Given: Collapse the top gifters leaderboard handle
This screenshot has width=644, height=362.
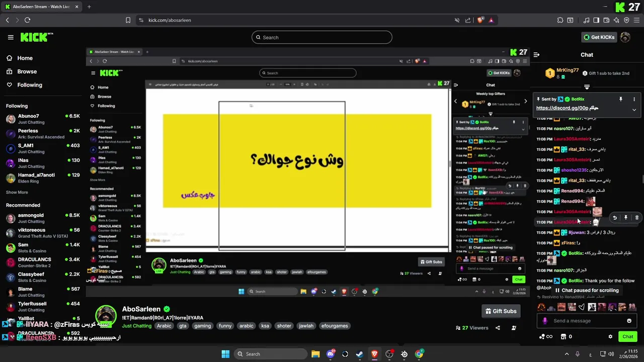Looking at the screenshot, I should coord(587,87).
